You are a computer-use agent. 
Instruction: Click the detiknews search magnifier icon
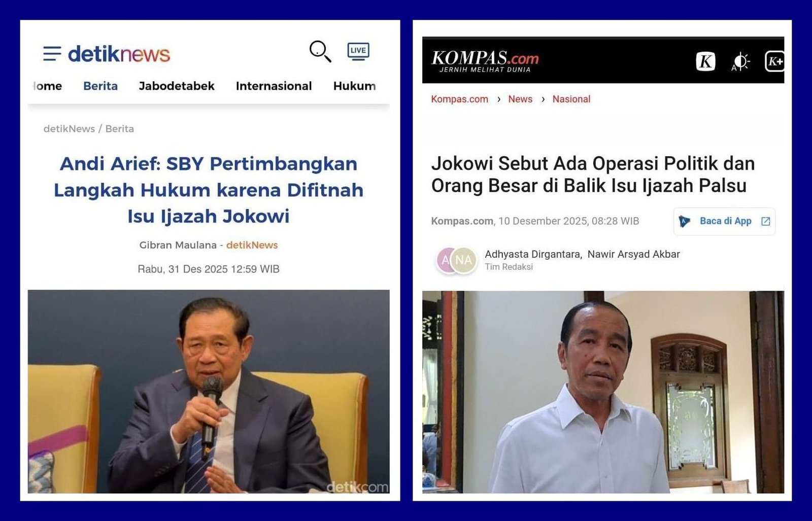(x=320, y=51)
